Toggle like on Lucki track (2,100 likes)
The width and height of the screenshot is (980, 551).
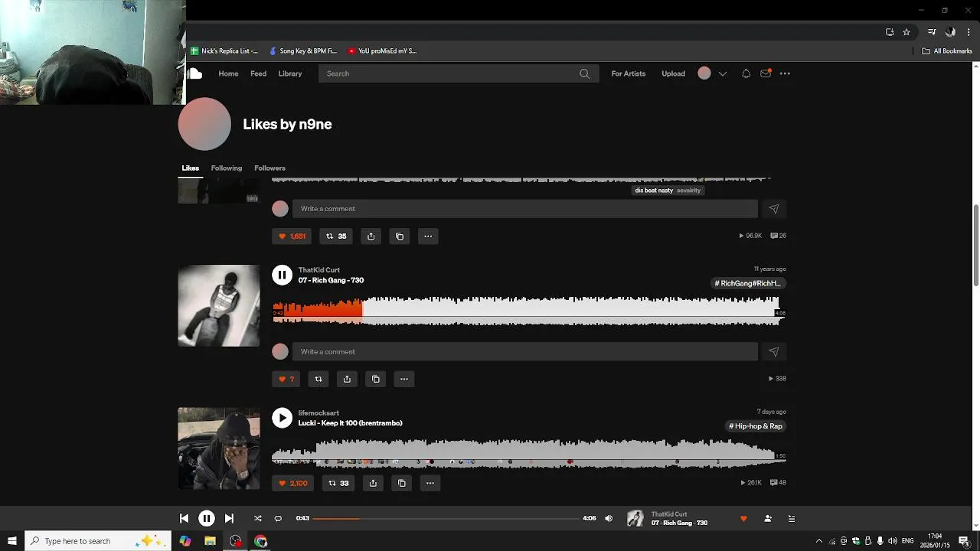click(292, 483)
